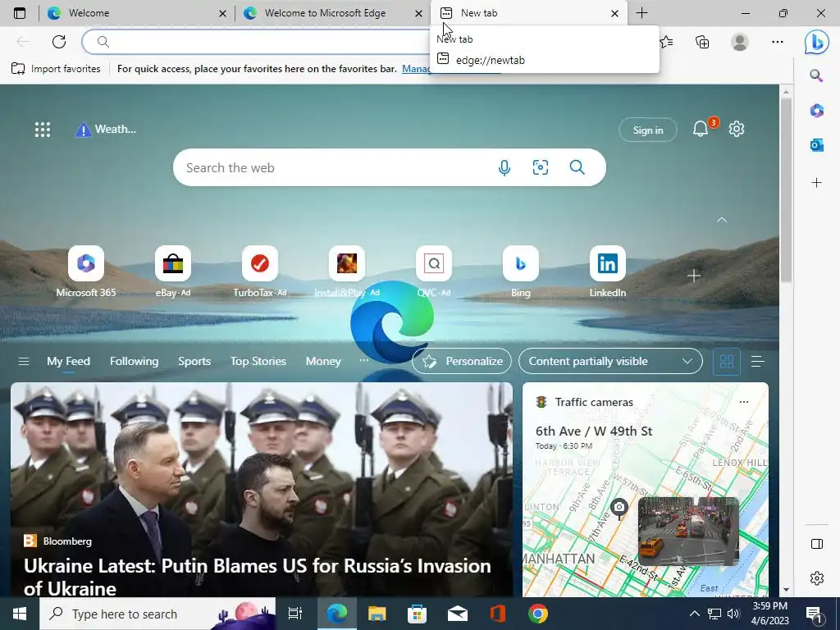Open Bing chat sidebar icon
The width and height of the screenshot is (840, 630).
[816, 42]
